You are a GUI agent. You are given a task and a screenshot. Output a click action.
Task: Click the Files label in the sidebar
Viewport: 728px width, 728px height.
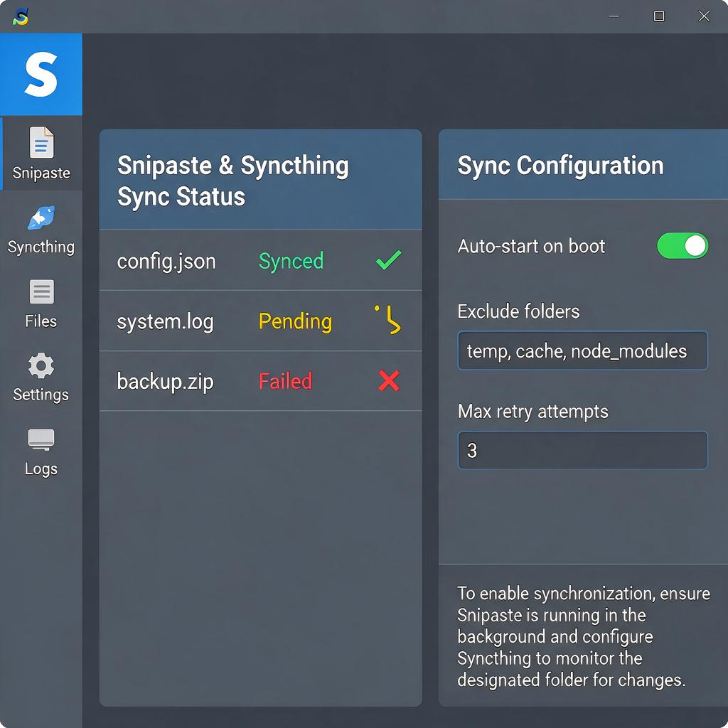pos(41,321)
